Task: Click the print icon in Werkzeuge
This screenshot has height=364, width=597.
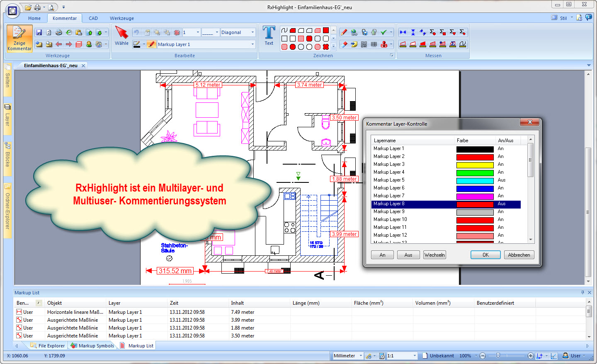Action: coord(59,32)
